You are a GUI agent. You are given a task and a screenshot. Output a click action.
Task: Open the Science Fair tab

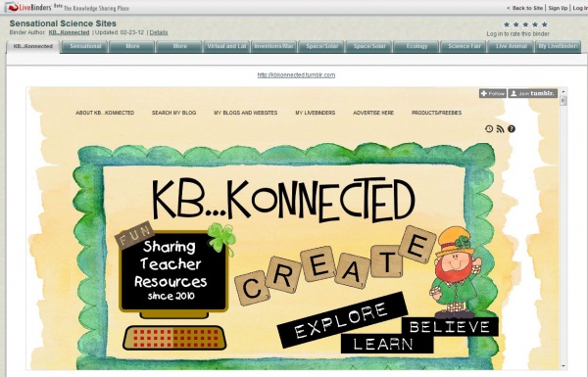coord(464,46)
